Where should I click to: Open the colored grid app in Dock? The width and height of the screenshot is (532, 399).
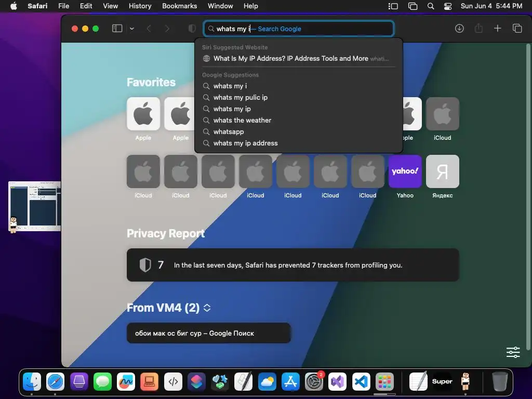click(x=384, y=381)
